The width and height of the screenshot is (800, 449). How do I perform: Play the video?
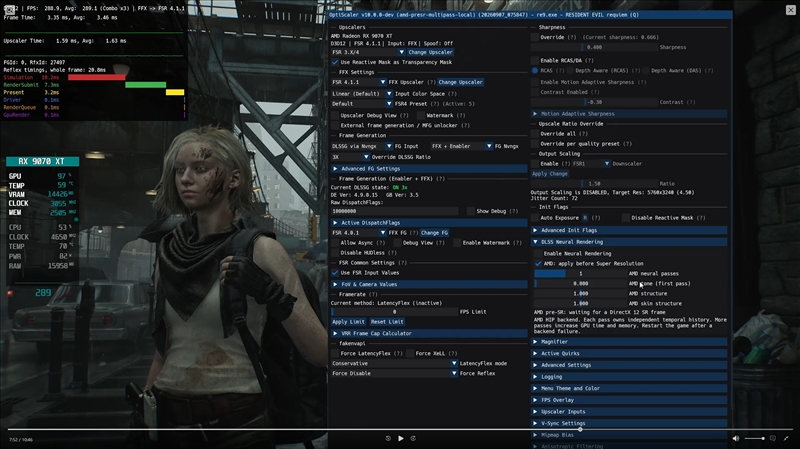click(x=401, y=438)
